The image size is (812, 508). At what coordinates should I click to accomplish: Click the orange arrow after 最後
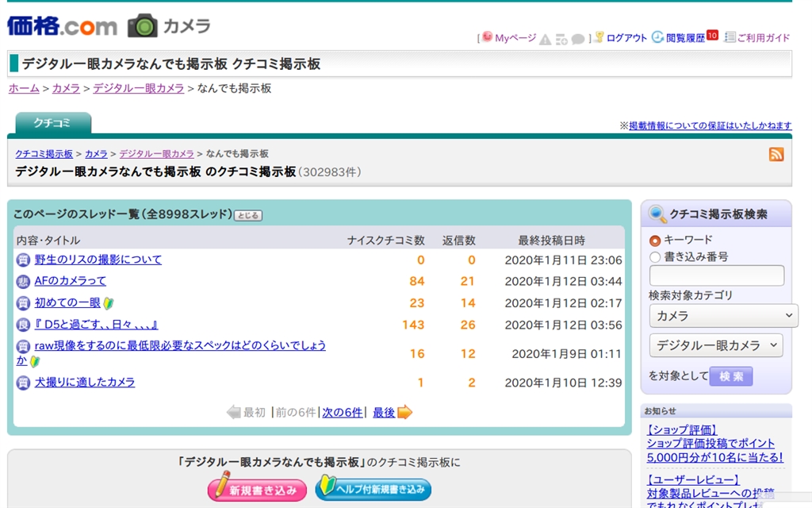point(404,412)
